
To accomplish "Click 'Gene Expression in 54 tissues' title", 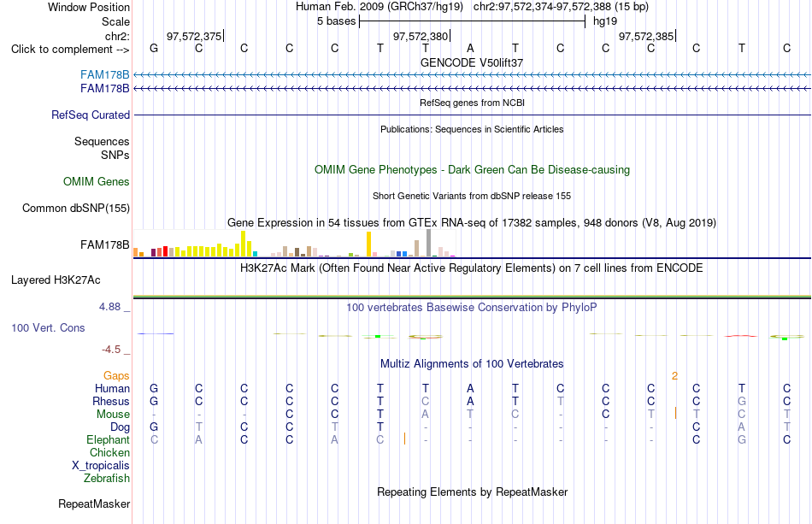I will click(x=472, y=222).
